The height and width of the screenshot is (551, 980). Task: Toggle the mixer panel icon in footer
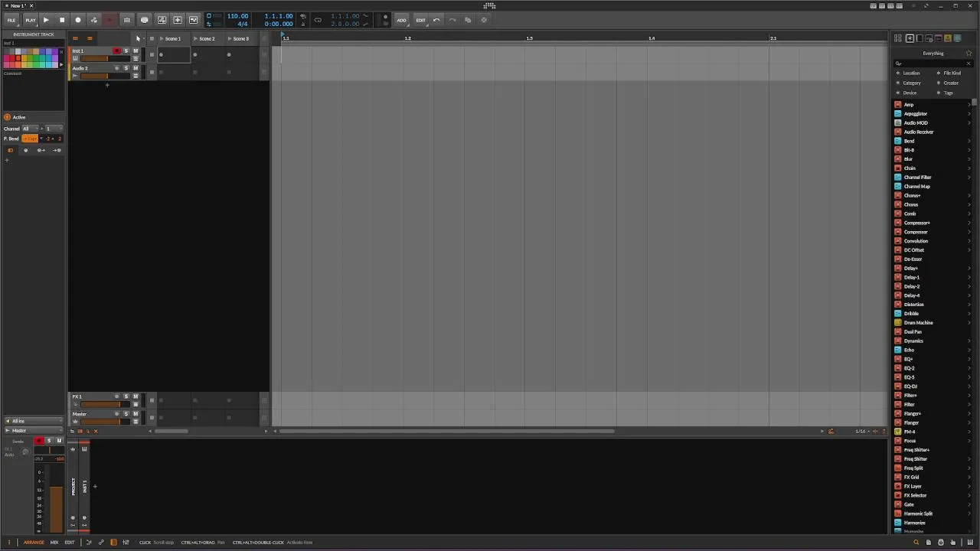pos(126,542)
